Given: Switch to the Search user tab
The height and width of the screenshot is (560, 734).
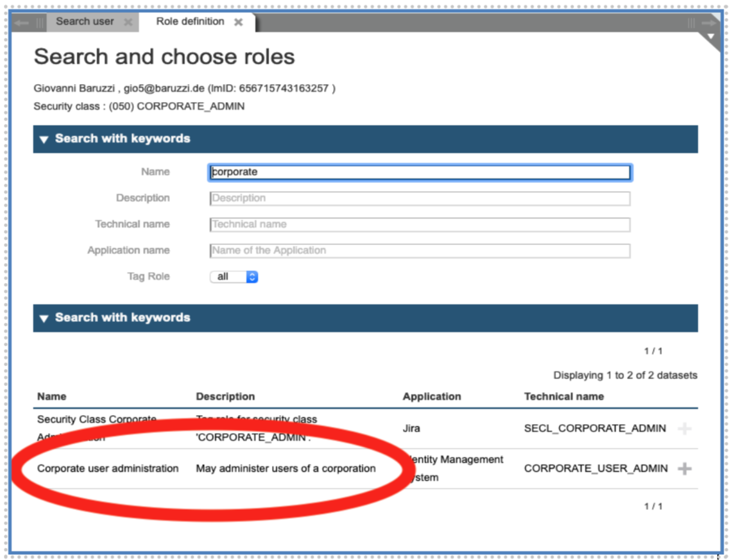Looking at the screenshot, I should (x=85, y=21).
